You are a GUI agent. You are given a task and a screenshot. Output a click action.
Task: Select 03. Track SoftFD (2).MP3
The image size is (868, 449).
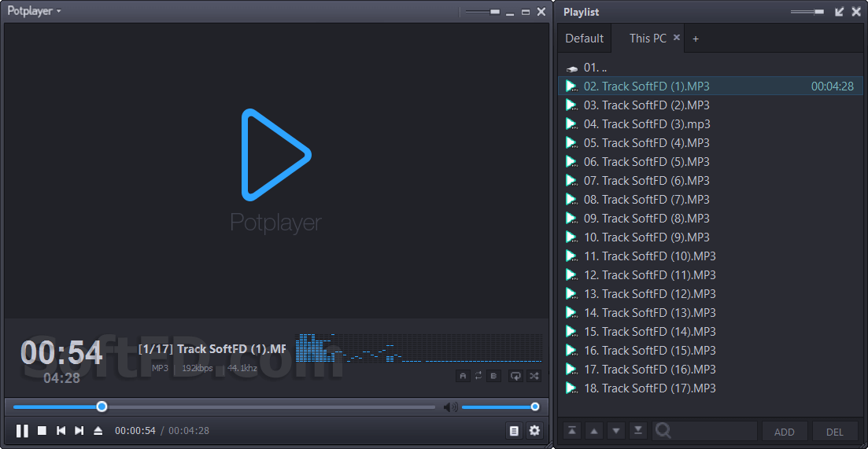tap(711, 105)
